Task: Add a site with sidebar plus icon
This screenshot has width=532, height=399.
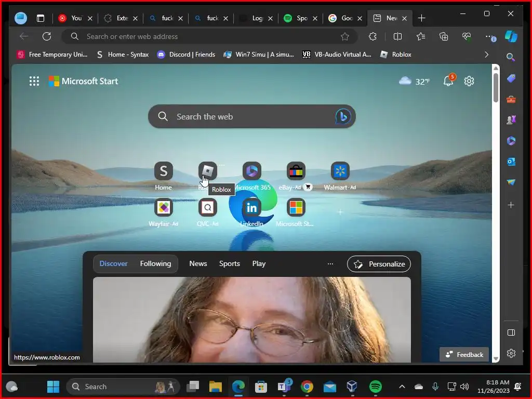Action: click(511, 205)
